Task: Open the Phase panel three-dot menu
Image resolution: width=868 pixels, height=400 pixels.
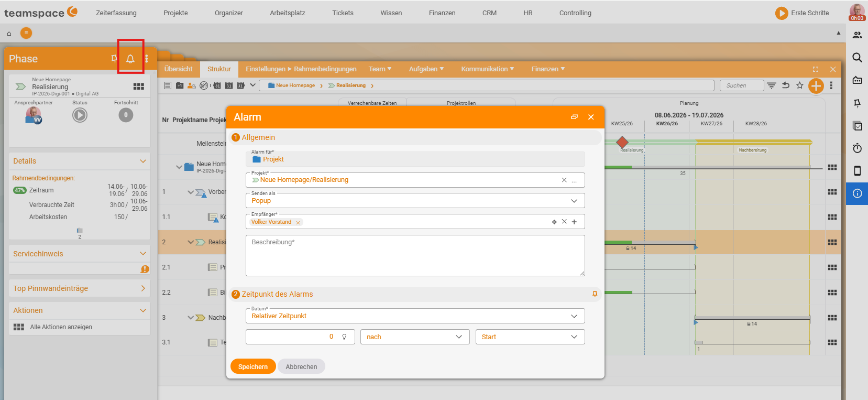Action: pyautogui.click(x=147, y=59)
